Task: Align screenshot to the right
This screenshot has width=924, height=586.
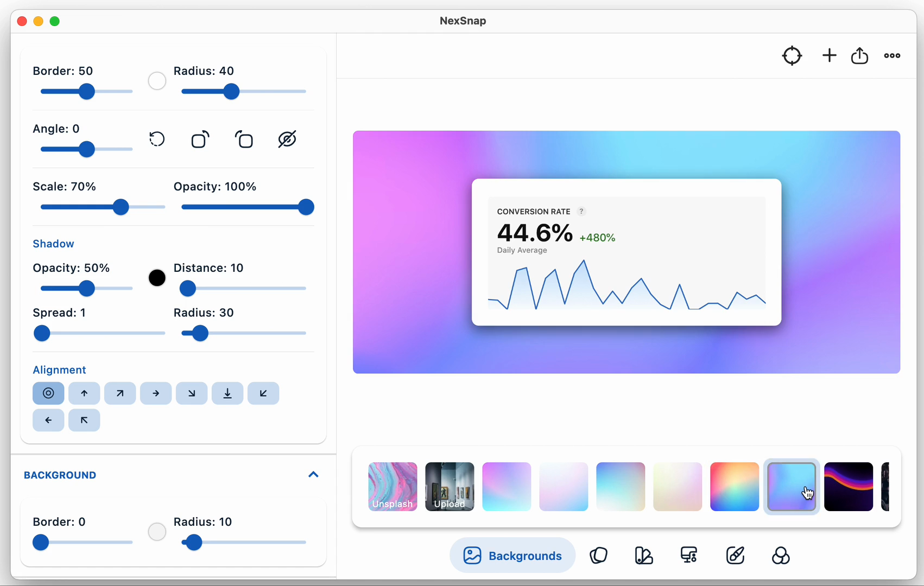Action: [x=156, y=393]
